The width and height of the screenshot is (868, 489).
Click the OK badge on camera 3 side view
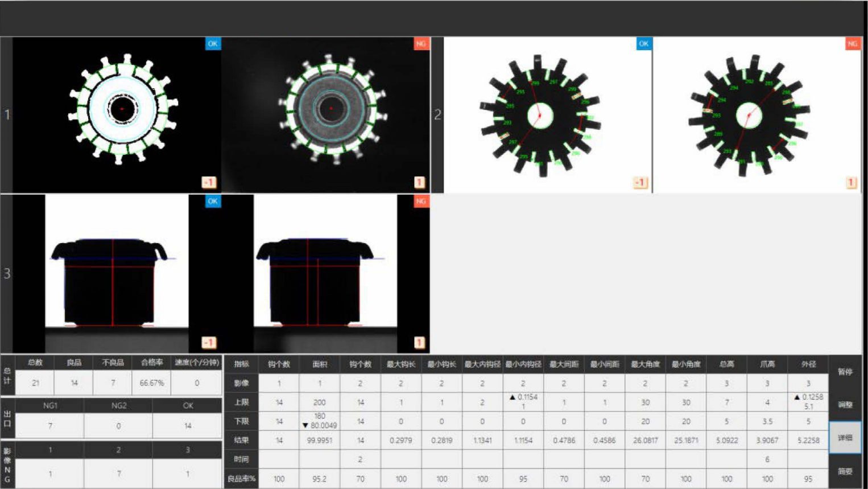tap(213, 202)
